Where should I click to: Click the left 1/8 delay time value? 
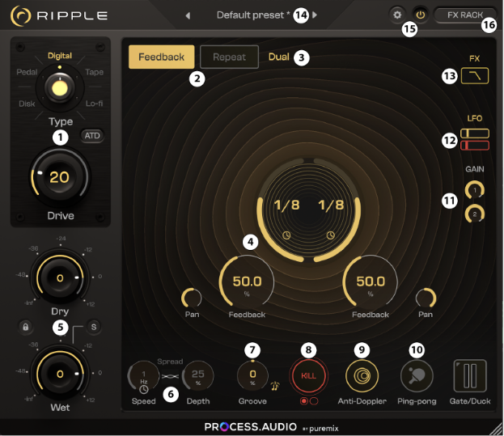point(286,205)
